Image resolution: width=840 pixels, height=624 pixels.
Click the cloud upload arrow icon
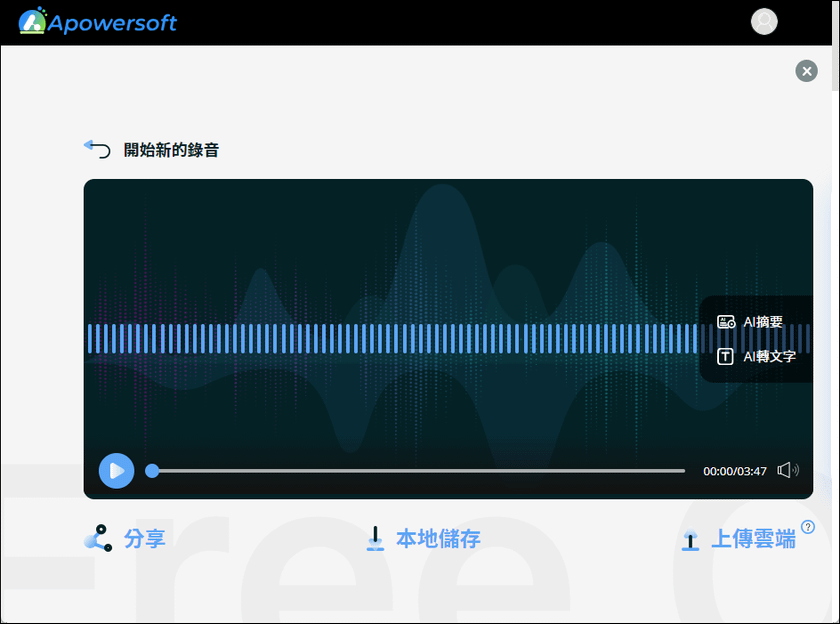(x=690, y=539)
